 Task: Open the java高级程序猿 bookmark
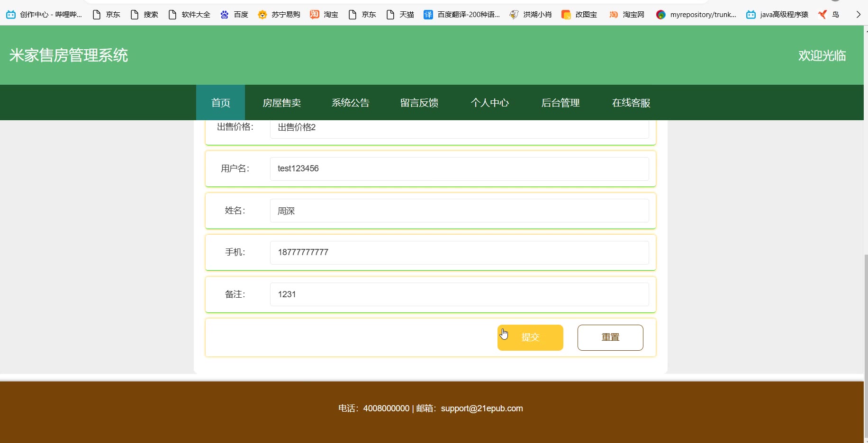(777, 15)
